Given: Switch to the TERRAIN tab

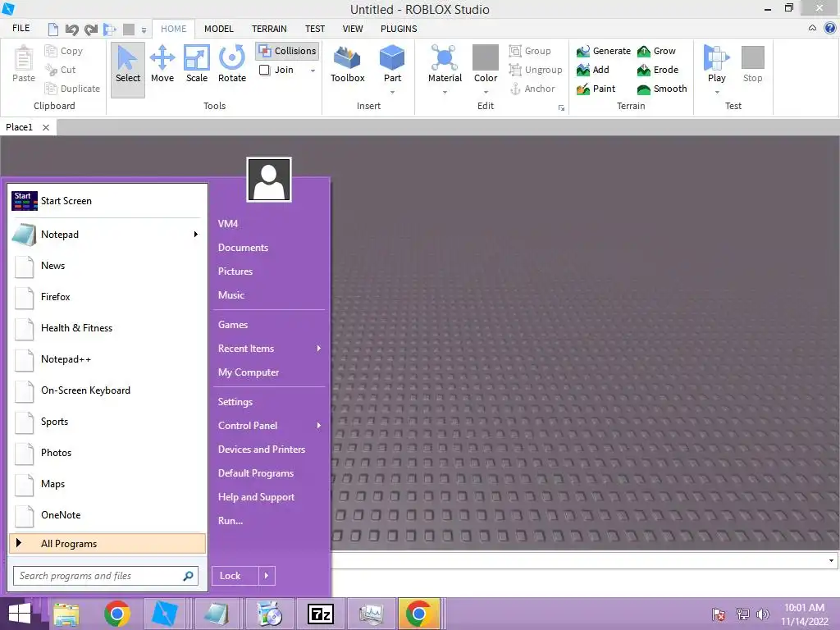Looking at the screenshot, I should (x=269, y=29).
